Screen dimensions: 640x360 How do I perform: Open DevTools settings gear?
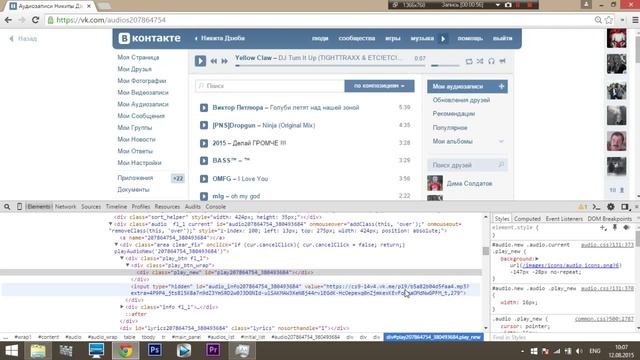point(610,207)
